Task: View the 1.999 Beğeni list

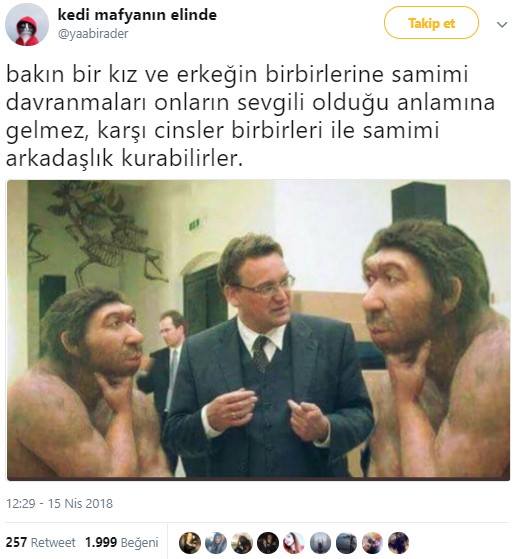Action: (x=122, y=542)
